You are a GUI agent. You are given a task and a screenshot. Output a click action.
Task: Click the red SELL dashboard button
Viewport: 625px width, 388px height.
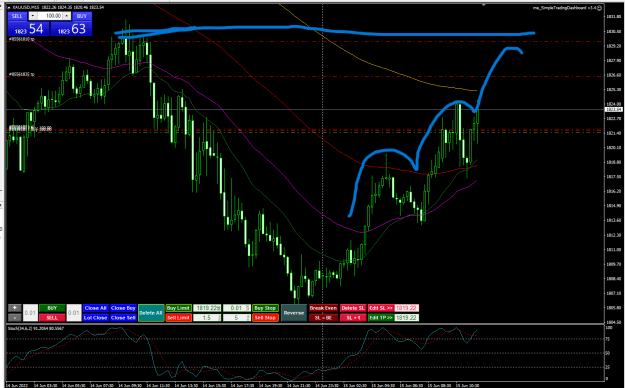52,318
